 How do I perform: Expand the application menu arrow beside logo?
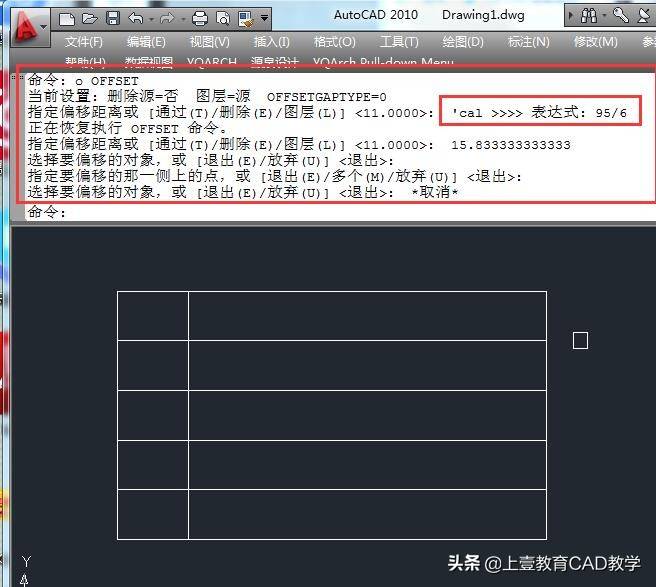coord(44,28)
